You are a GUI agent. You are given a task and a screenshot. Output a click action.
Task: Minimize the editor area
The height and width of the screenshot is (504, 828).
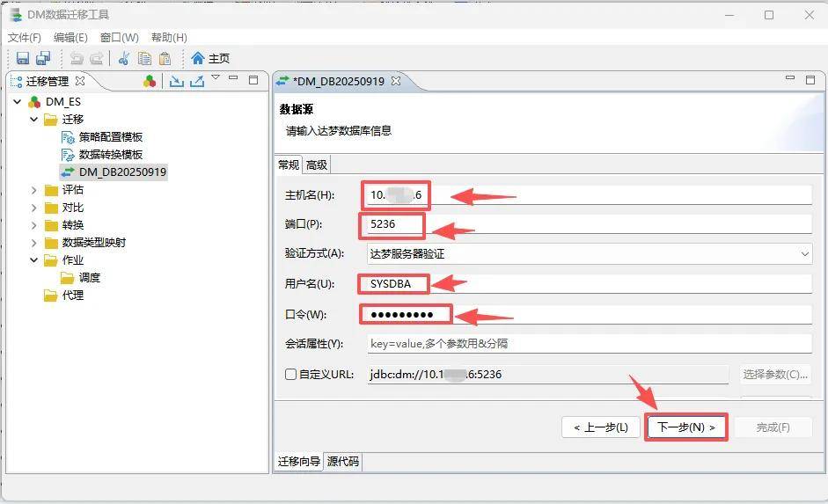click(x=790, y=77)
